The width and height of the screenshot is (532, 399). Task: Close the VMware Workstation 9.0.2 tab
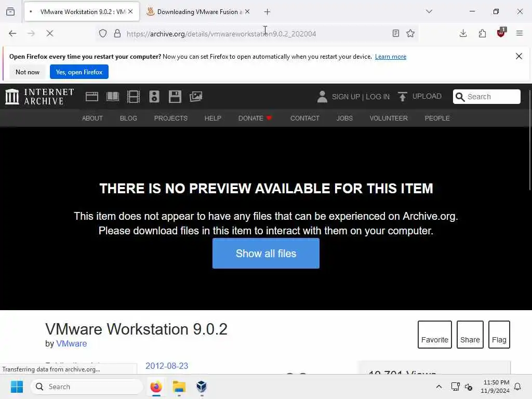130,11
